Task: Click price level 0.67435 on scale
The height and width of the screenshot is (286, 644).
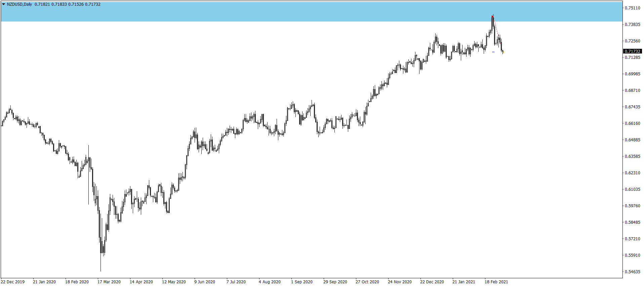Action: 632,107
